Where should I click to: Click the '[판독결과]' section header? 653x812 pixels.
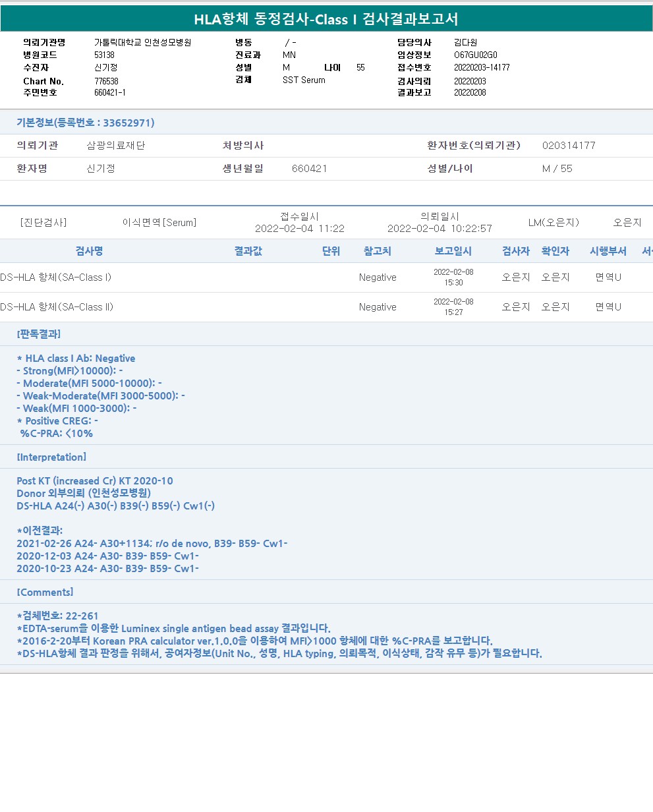coord(39,334)
